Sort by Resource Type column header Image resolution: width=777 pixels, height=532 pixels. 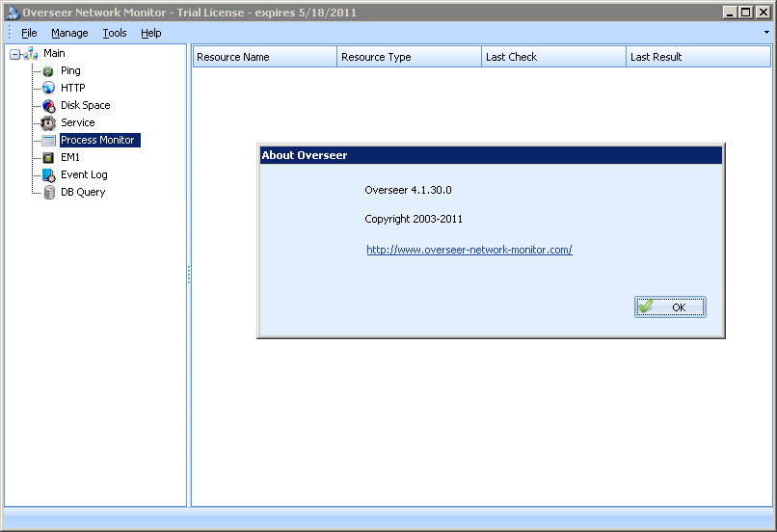point(410,57)
